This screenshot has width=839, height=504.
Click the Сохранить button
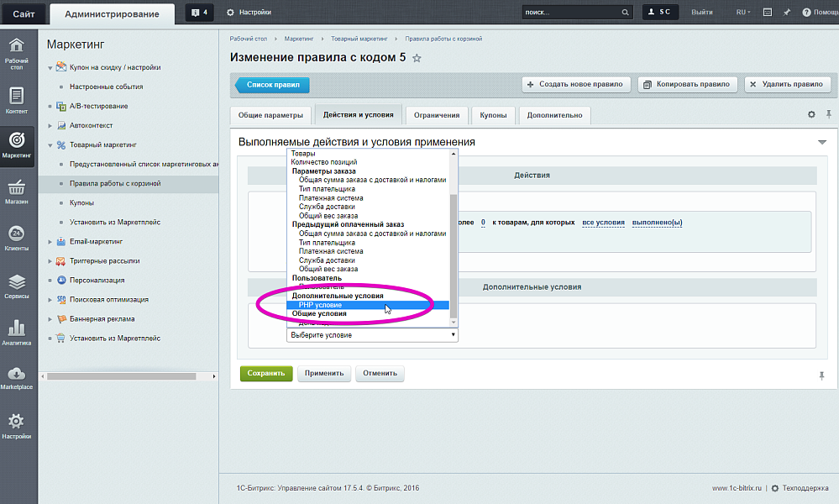tap(266, 373)
